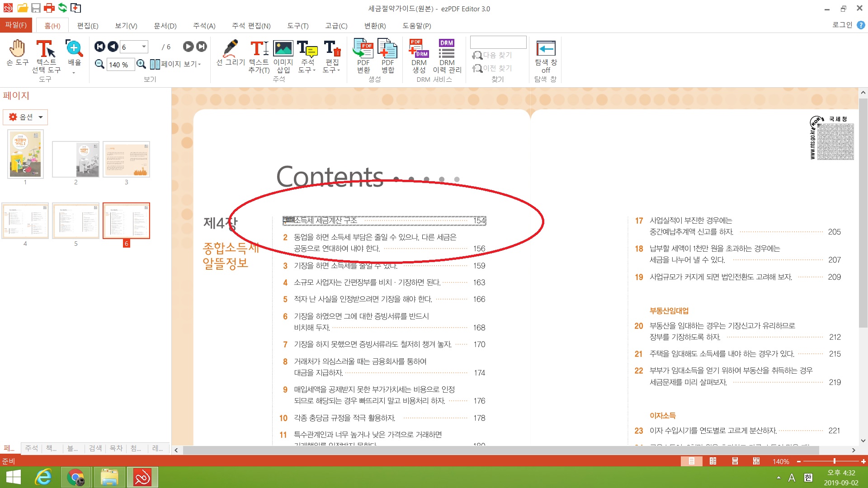
Task: Activate the text selection tool icon
Action: tap(46, 49)
